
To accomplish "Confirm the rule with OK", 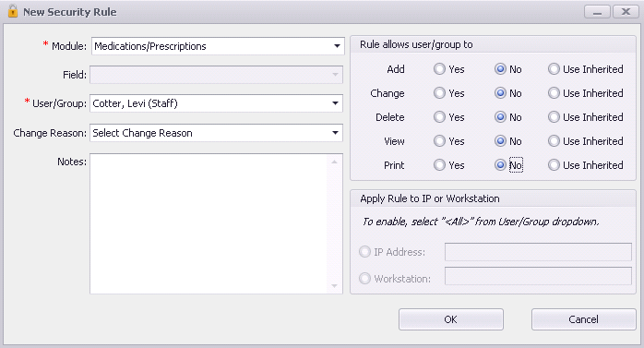I will (451, 319).
